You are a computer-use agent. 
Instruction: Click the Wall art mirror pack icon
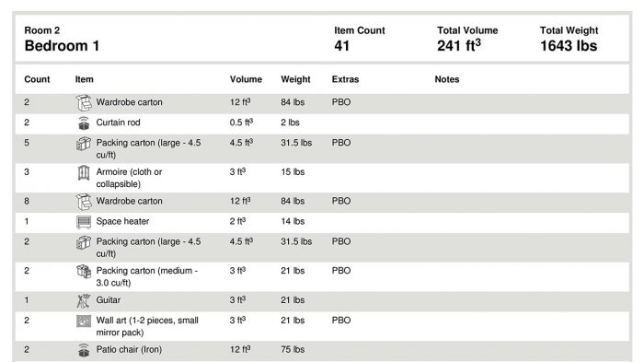(x=84, y=321)
